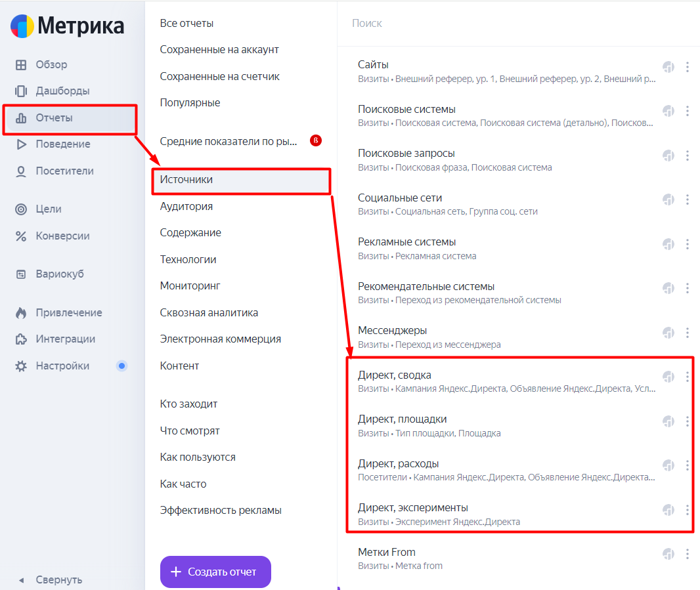Collapse sidebar with Свернуть arrow

[20, 580]
